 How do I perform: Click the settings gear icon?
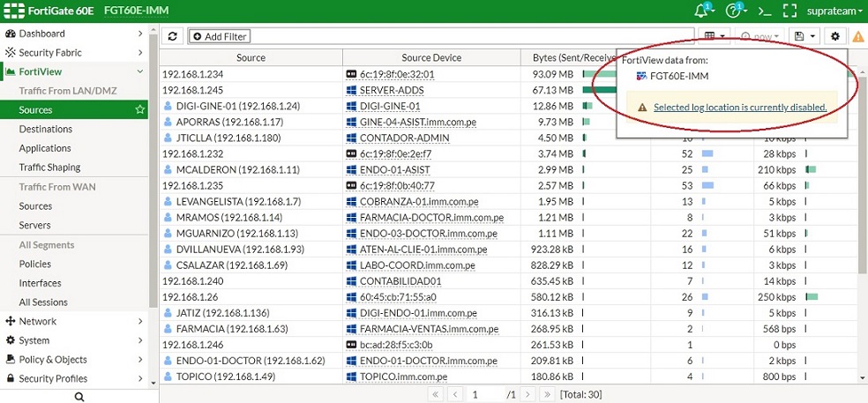coord(834,36)
